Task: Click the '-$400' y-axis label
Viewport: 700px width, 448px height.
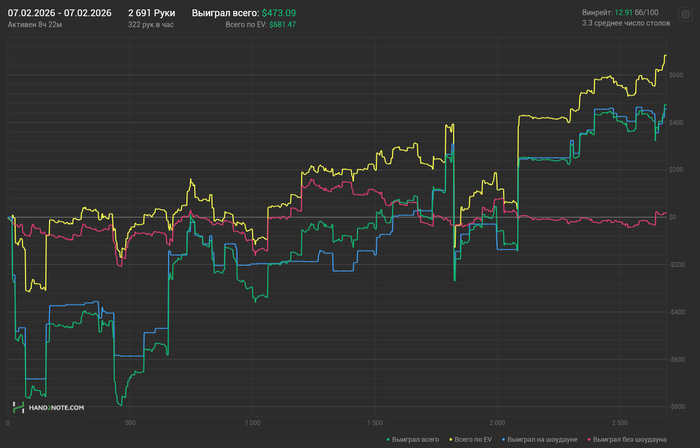Action: 676,312
